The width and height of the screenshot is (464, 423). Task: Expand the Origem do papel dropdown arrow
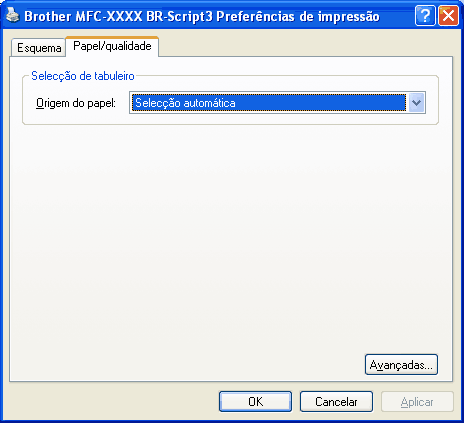point(416,103)
